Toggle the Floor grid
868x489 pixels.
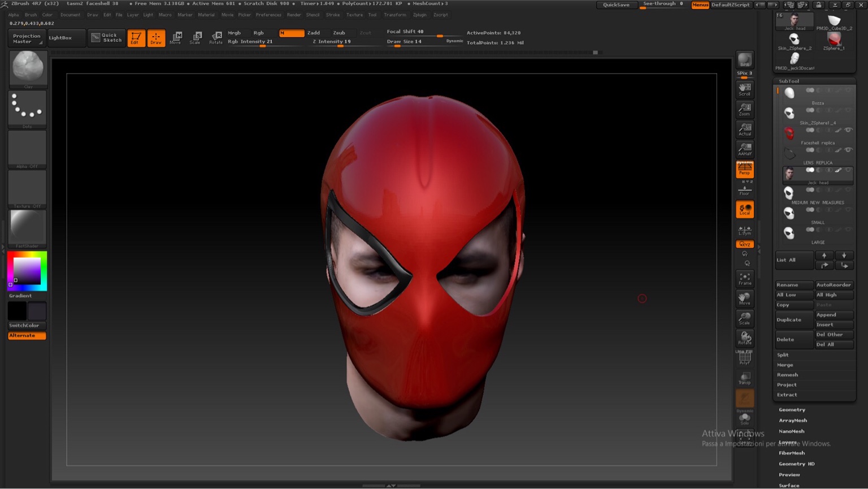click(745, 189)
